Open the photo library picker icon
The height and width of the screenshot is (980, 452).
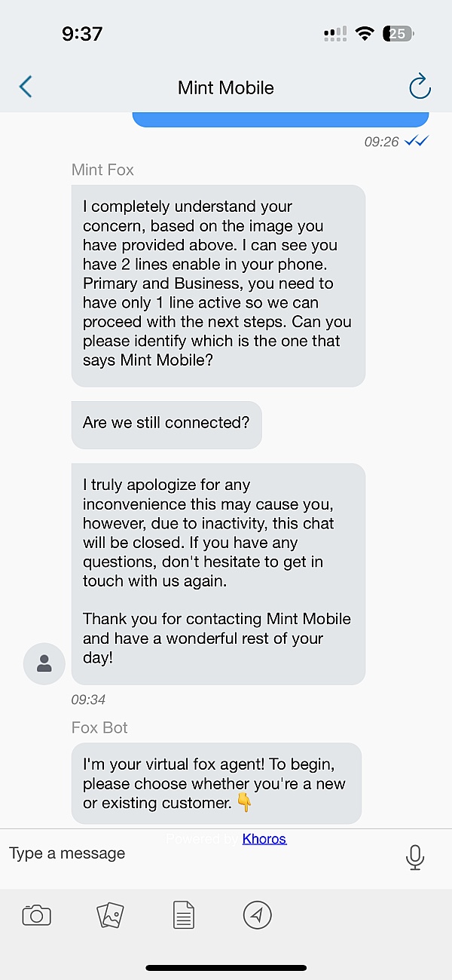[110, 914]
